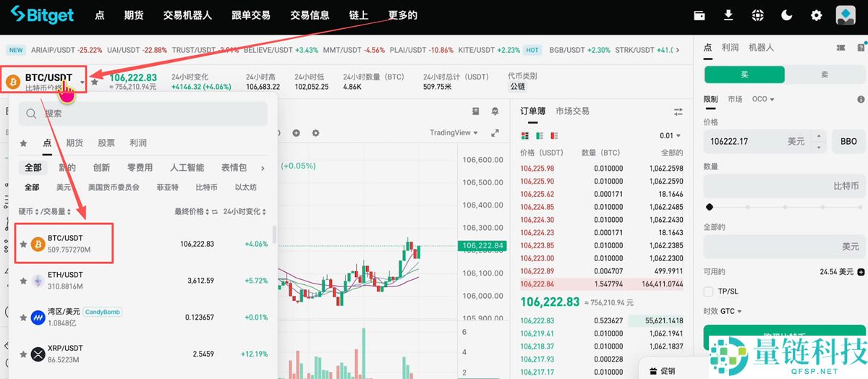Open the TradingView chart type dropdown
This screenshot has height=379, width=868.
click(x=454, y=133)
